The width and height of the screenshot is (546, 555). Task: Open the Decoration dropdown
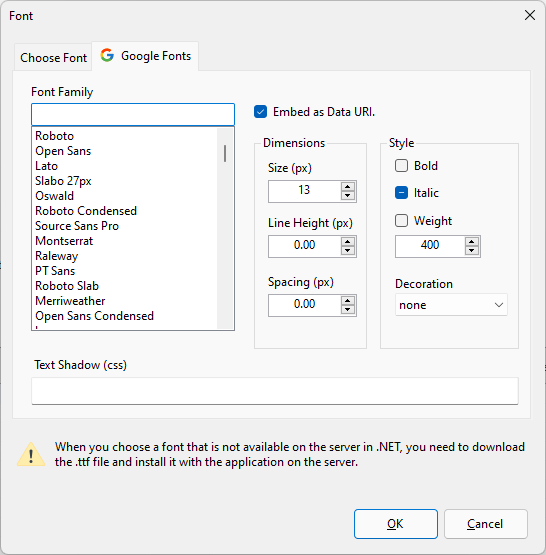tap(451, 305)
